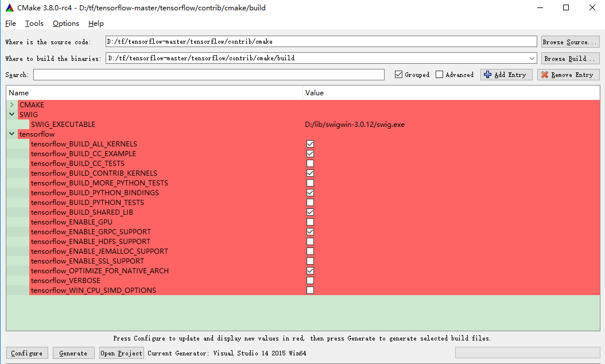This screenshot has height=364, width=605.
Task: Uncheck tensorflow_OPTIMIZE_FOR_NATIVE_ARCH checkbox
Action: point(310,270)
